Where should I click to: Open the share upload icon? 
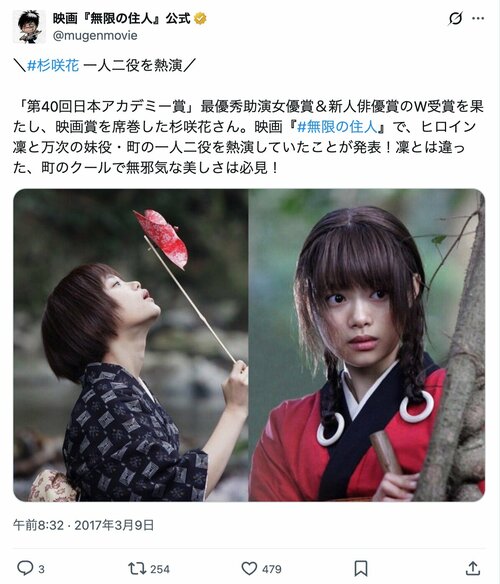472,568
